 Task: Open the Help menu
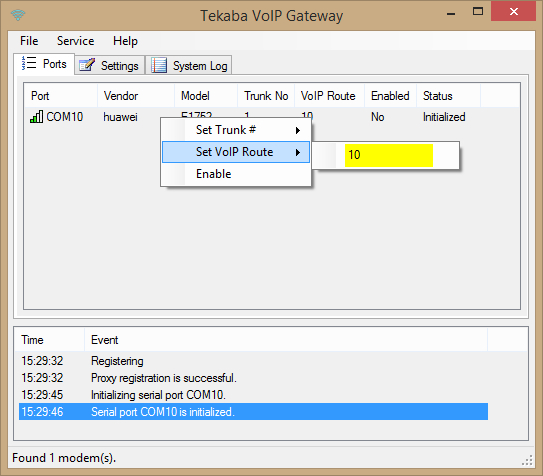pyautogui.click(x=125, y=41)
